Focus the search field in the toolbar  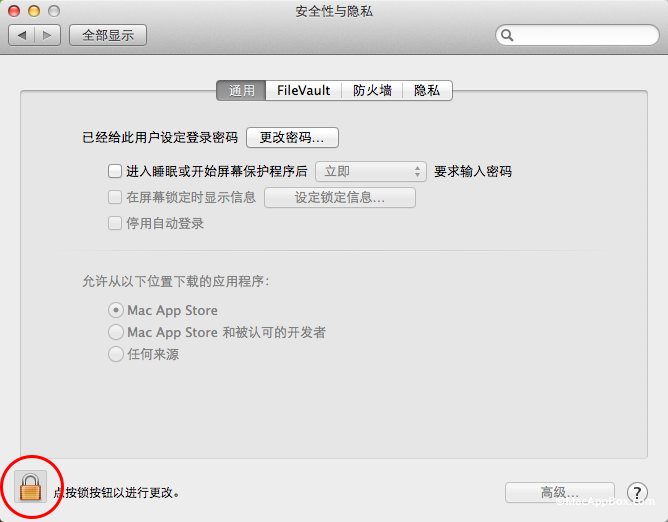coord(580,35)
